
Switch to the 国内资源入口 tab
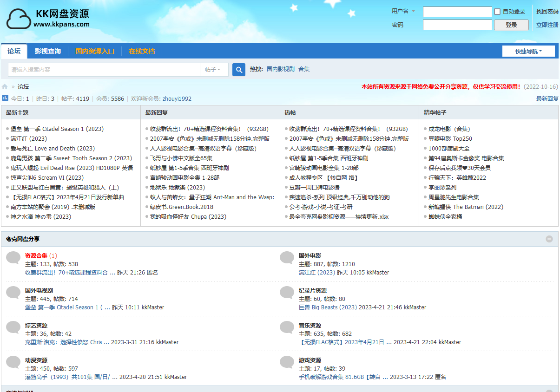tap(95, 51)
